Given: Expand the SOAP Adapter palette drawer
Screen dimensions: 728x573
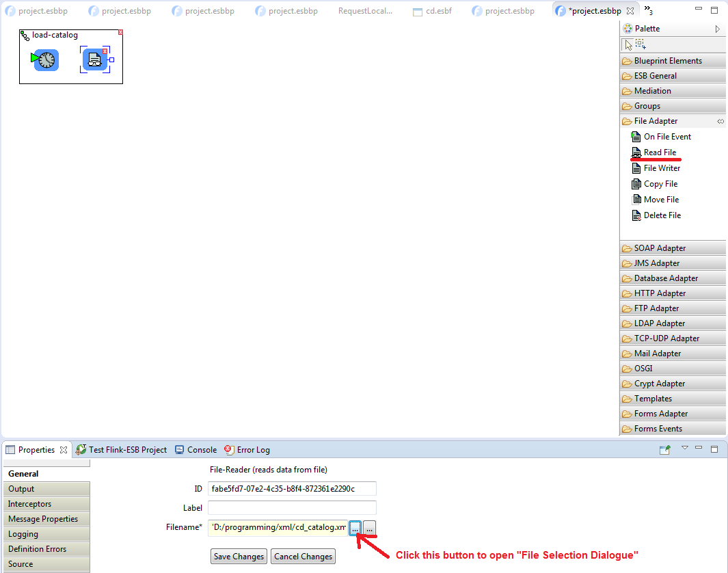Looking at the screenshot, I should pyautogui.click(x=659, y=248).
